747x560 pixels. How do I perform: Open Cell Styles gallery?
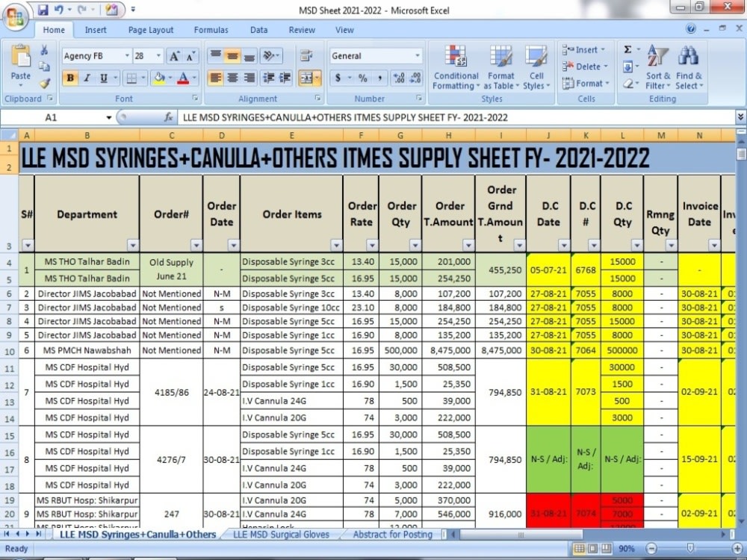pos(536,67)
